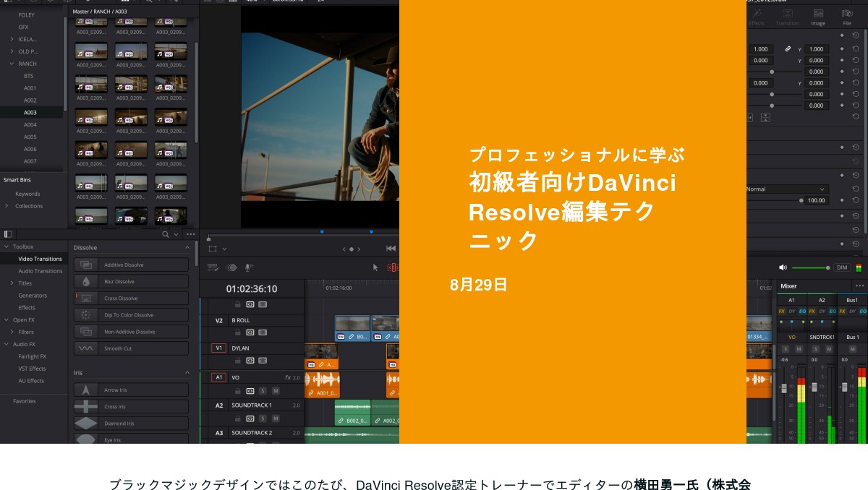Image resolution: width=868 pixels, height=490 pixels.
Task: Open the Mixer three-dot options
Action: 859,286
